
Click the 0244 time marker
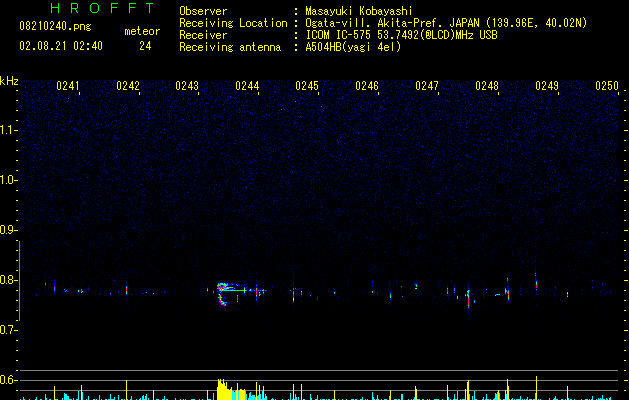(x=247, y=86)
